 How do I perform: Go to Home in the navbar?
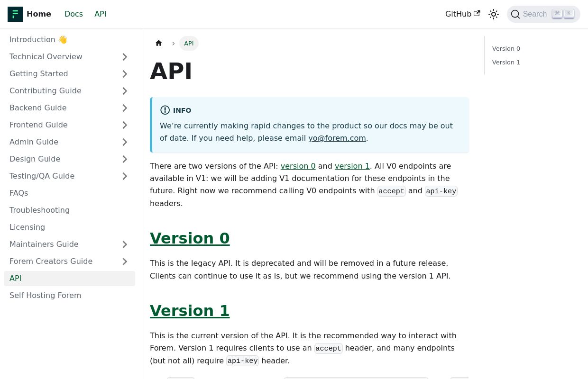tap(39, 14)
